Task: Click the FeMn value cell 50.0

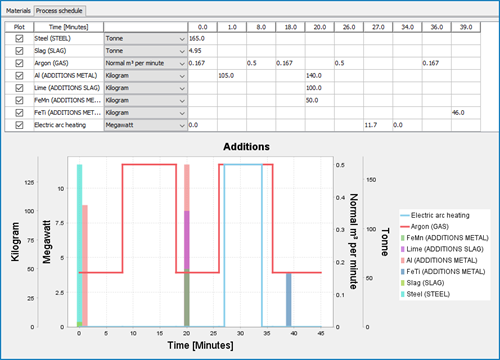Action: click(x=320, y=100)
